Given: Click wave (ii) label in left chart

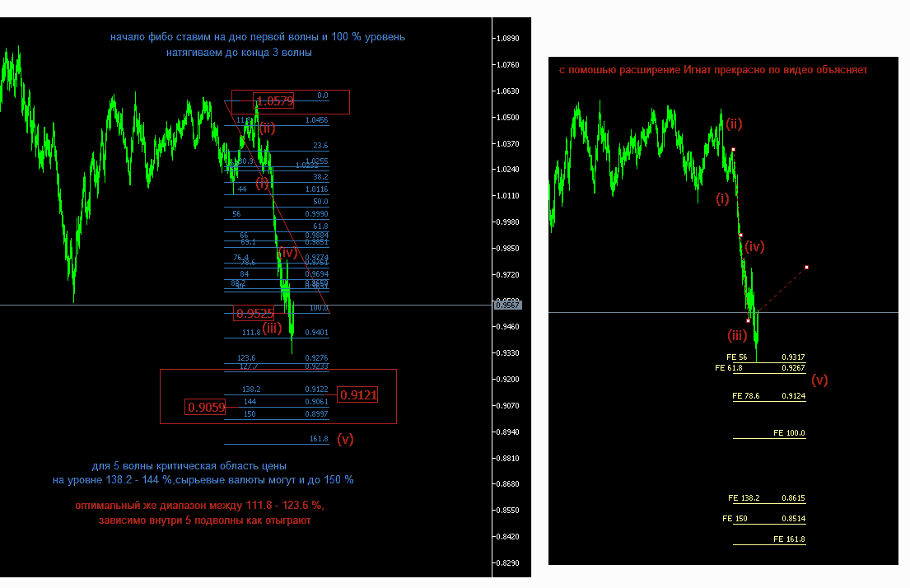Looking at the screenshot, I should tap(267, 128).
